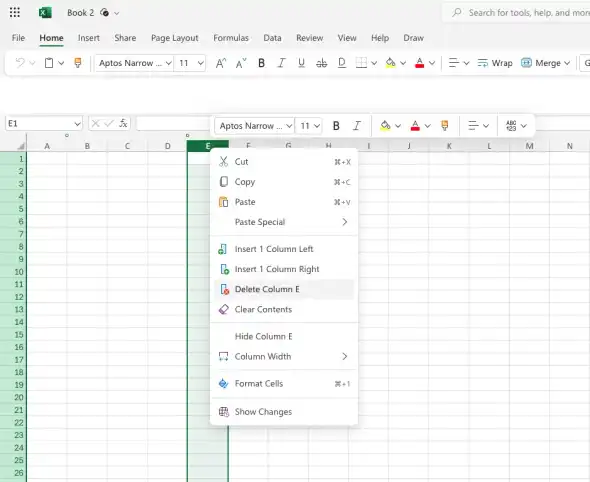Open the Draw tab
The width and height of the screenshot is (590, 482).
[x=414, y=38]
